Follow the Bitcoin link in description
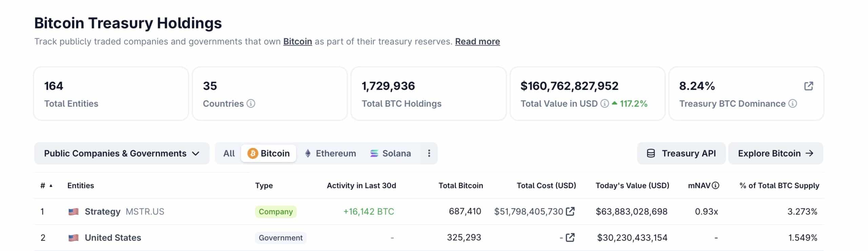The image size is (868, 251). coord(297,41)
